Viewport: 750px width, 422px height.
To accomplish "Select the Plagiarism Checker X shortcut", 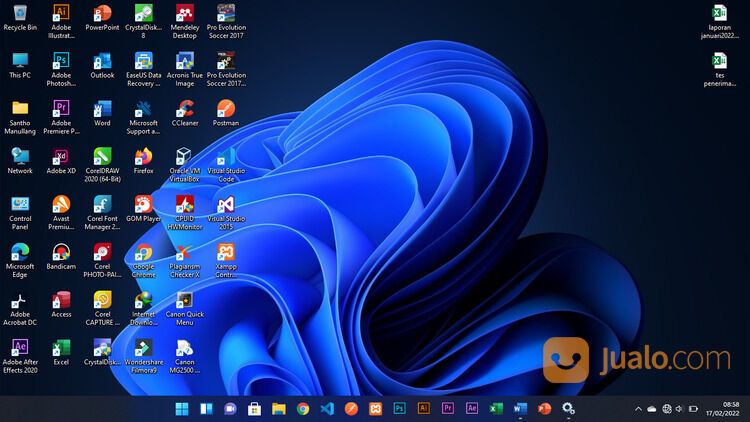I will [185, 261].
